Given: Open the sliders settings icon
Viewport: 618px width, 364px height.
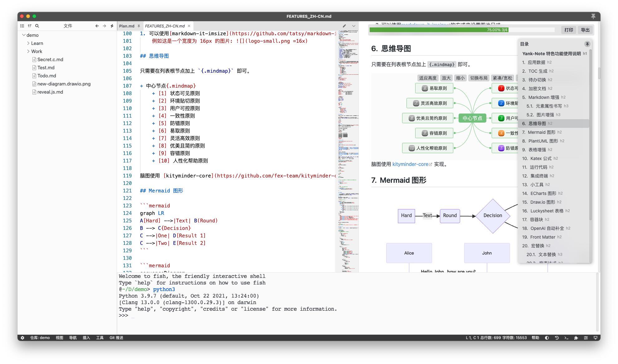Looking at the screenshot, I should tap(586, 337).
